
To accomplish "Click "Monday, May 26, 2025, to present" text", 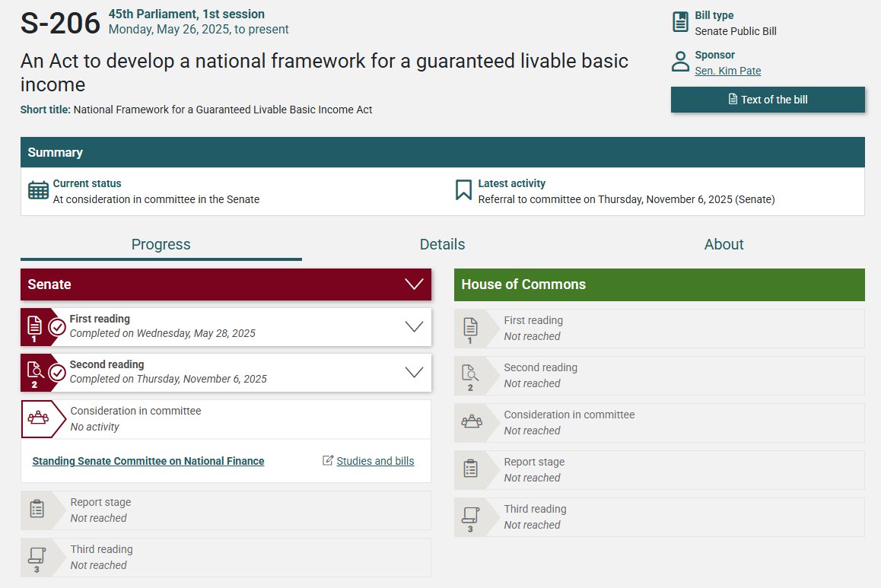I will (x=199, y=29).
